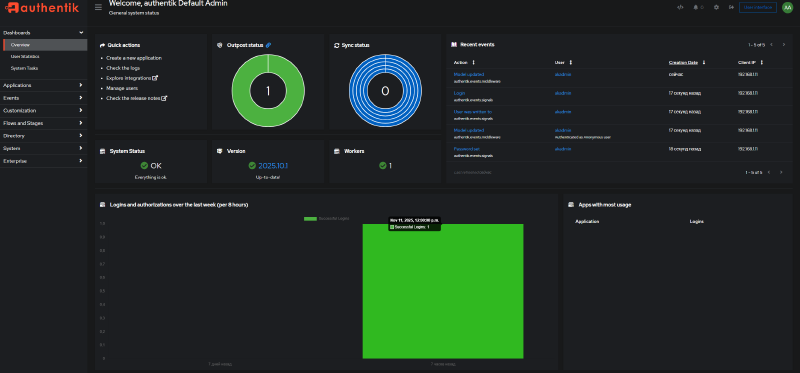Click the Application column header

pos(587,222)
